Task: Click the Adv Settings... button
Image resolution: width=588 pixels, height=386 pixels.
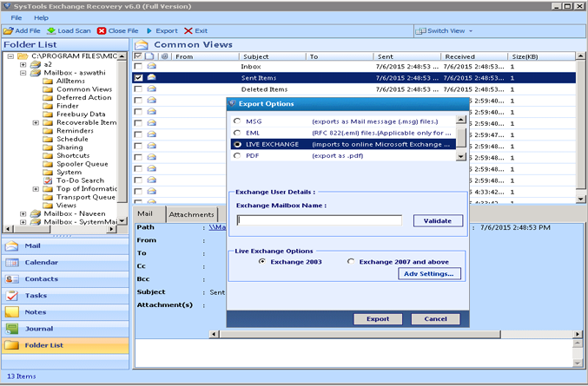Action: (429, 274)
